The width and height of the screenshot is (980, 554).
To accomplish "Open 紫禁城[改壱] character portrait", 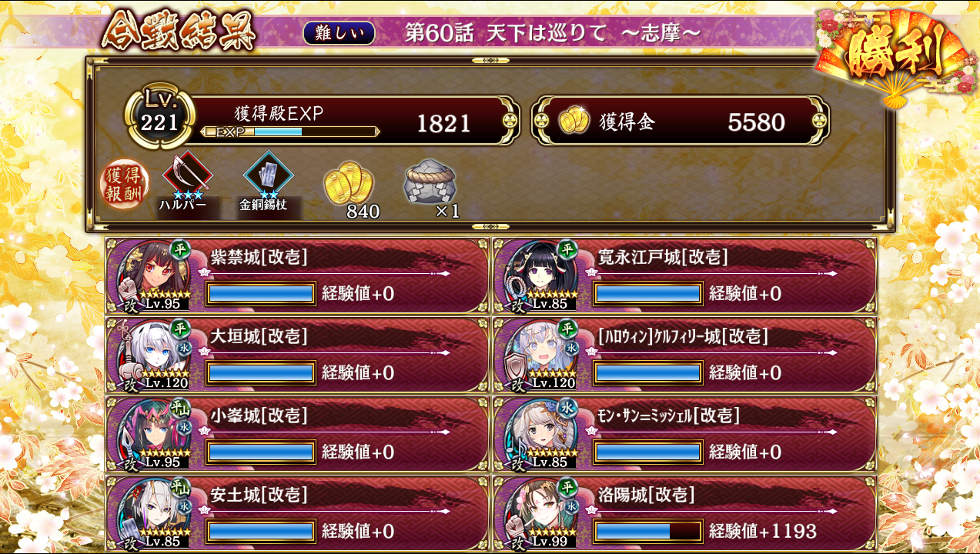I will 154,275.
